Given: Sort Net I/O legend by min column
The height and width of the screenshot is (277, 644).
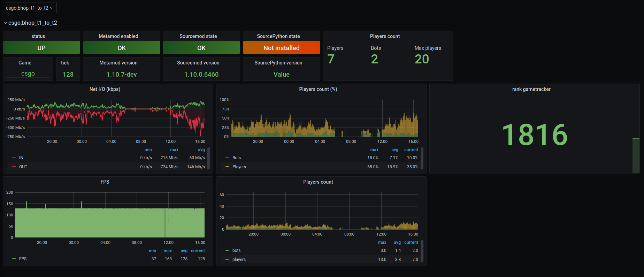Looking at the screenshot, I should [x=148, y=150].
